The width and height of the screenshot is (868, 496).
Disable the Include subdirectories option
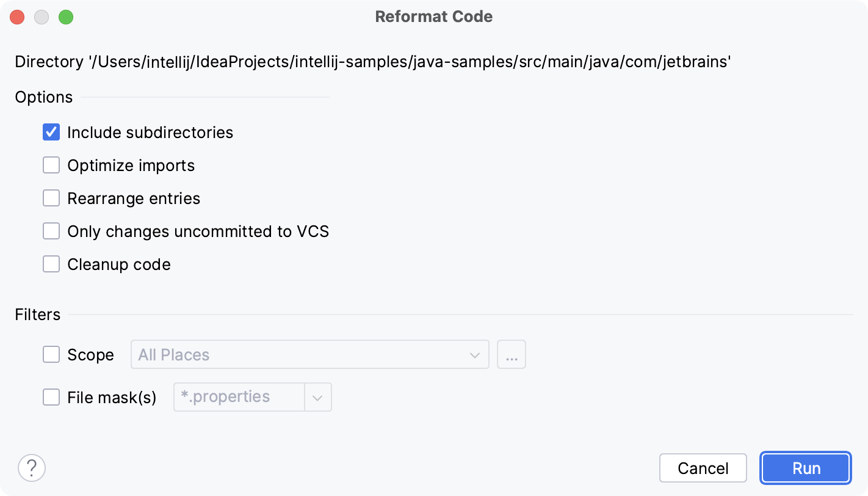(x=51, y=132)
